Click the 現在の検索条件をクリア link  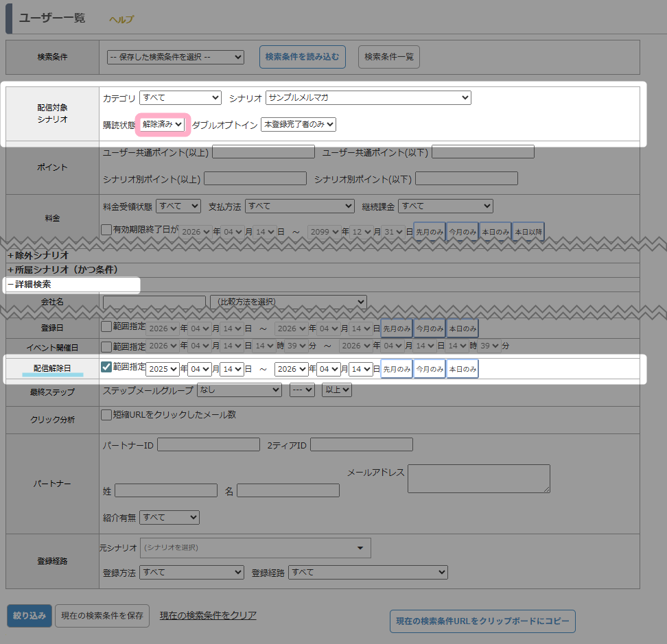(x=208, y=615)
